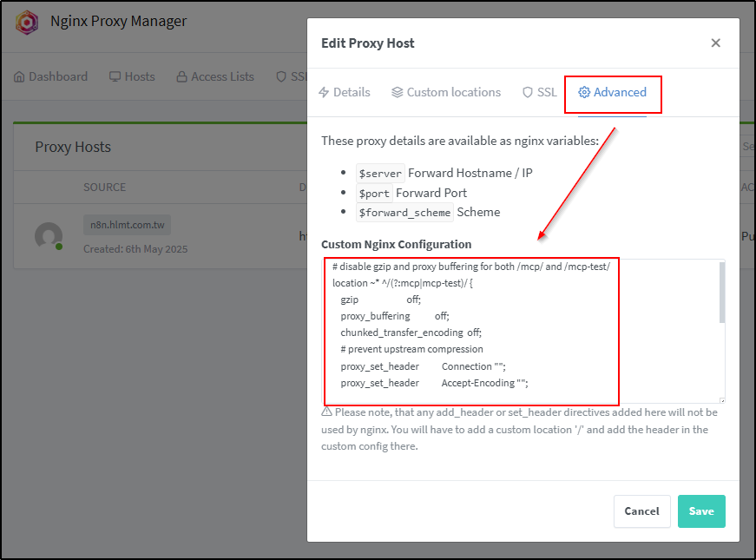Click the warning triangle icon below the textarea
Viewport: 756px width, 560px height.
point(327,412)
